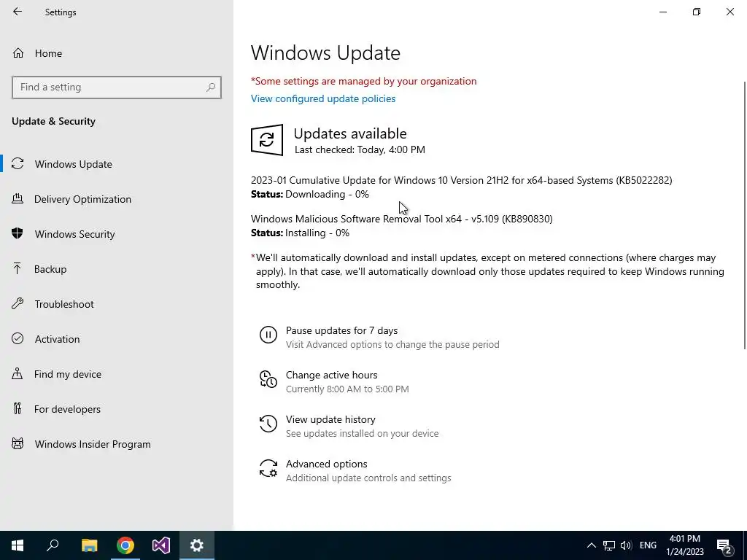Open File Explorer from the taskbar

89,545
